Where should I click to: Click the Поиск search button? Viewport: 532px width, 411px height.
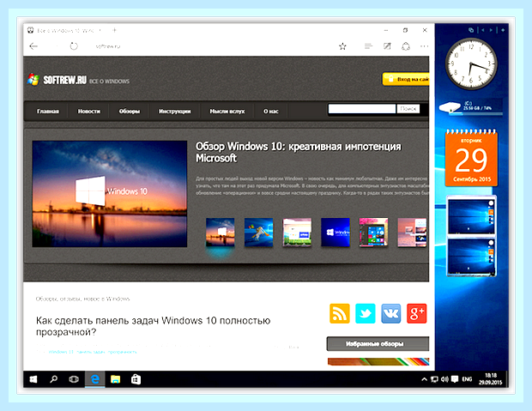(x=408, y=109)
